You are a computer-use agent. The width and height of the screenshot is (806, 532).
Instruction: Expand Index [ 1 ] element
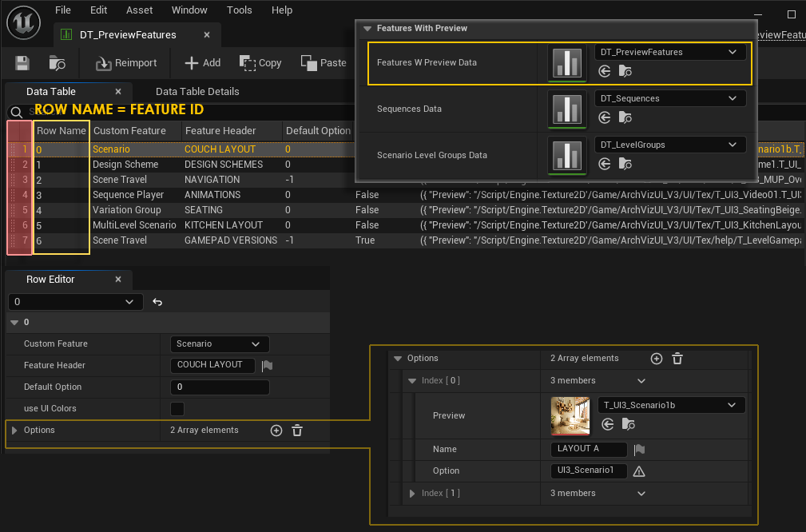(411, 494)
